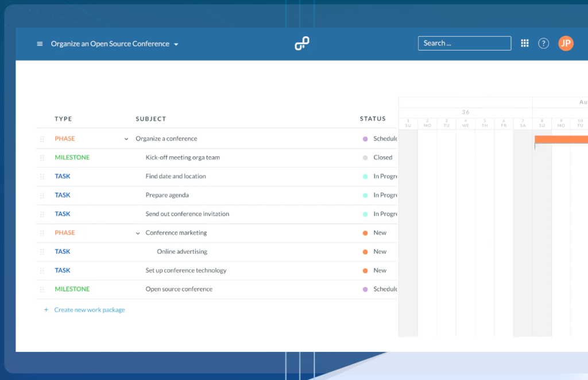This screenshot has width=588, height=380.
Task: Open the hamburger main menu
Action: pyautogui.click(x=40, y=44)
